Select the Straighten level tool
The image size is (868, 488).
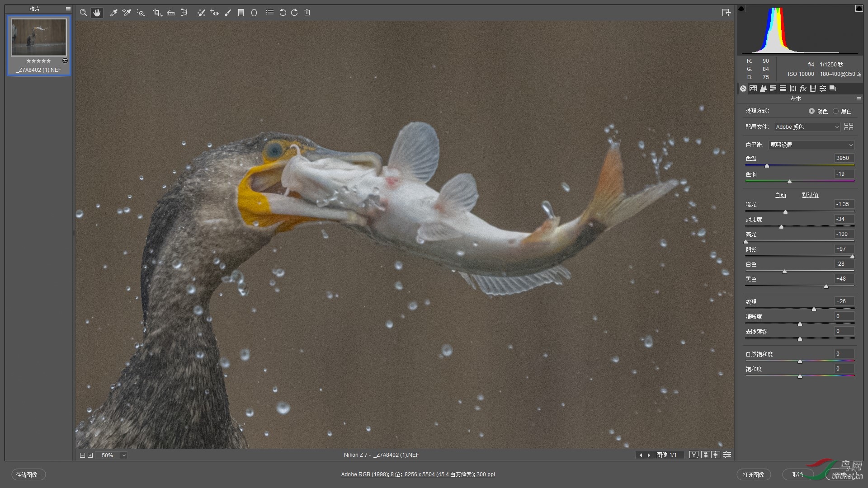pyautogui.click(x=170, y=13)
